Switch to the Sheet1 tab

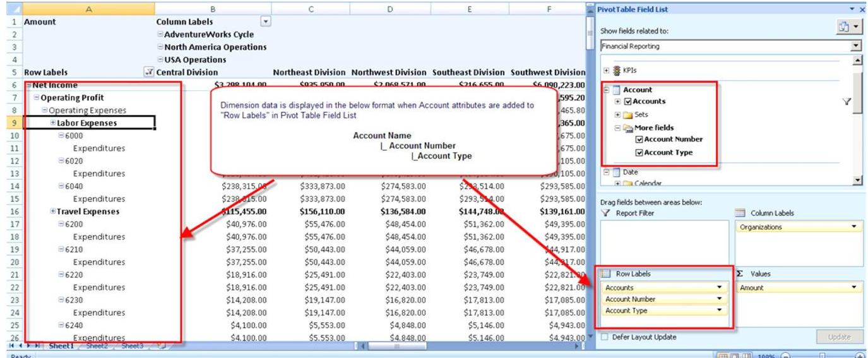(x=61, y=346)
